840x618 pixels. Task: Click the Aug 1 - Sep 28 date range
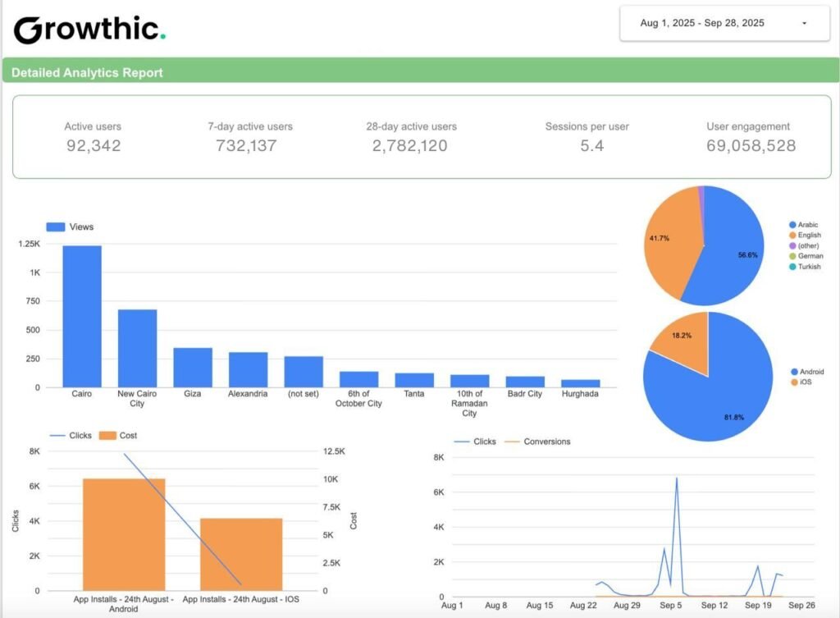(x=702, y=24)
